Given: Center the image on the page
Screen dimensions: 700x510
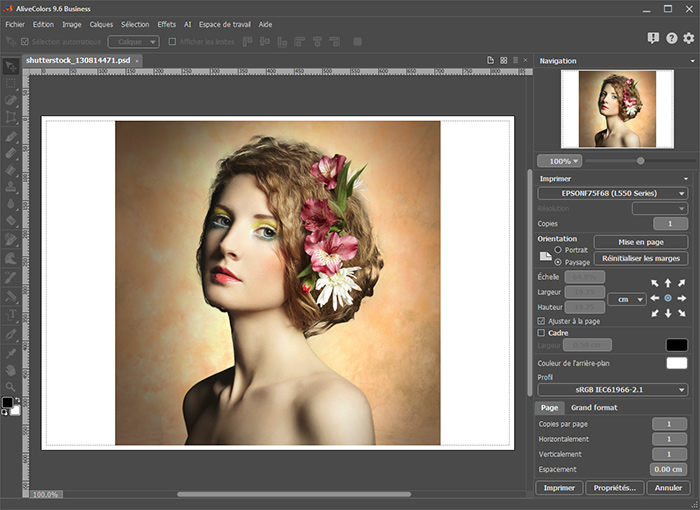Looking at the screenshot, I should [668, 298].
